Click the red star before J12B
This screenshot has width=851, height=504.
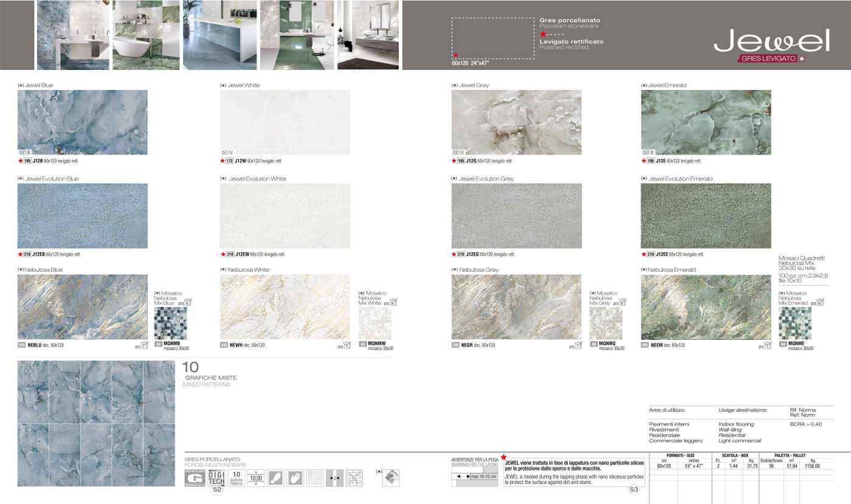pyautogui.click(x=21, y=161)
